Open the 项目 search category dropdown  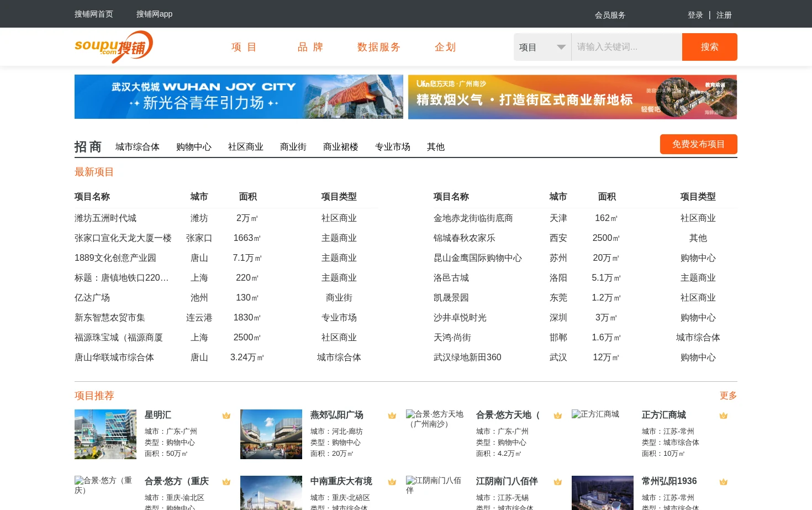click(542, 47)
